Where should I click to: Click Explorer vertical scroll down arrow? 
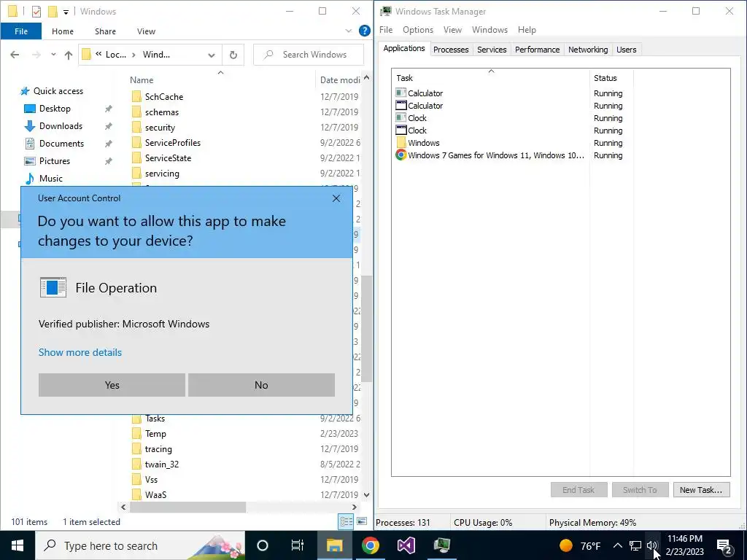coord(366,495)
